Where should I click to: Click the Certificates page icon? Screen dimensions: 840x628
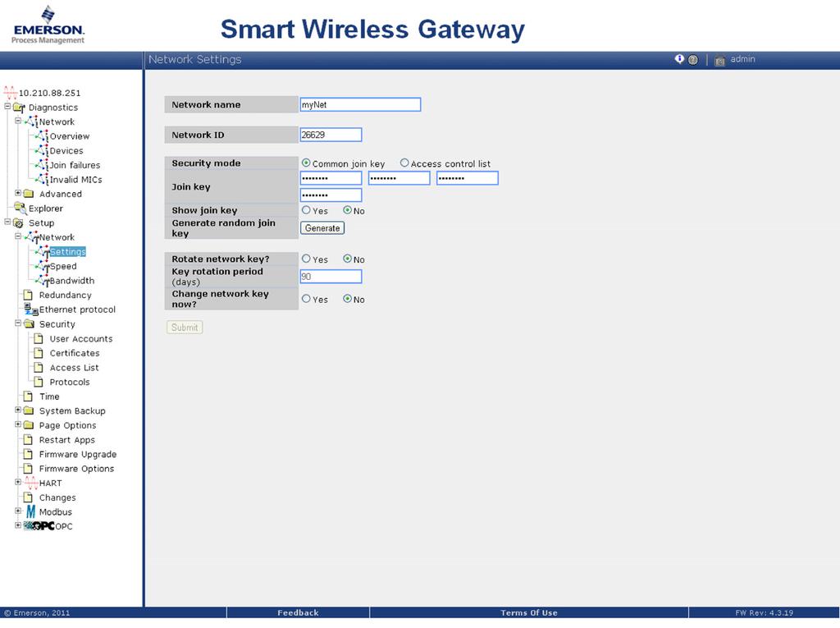pos(39,353)
